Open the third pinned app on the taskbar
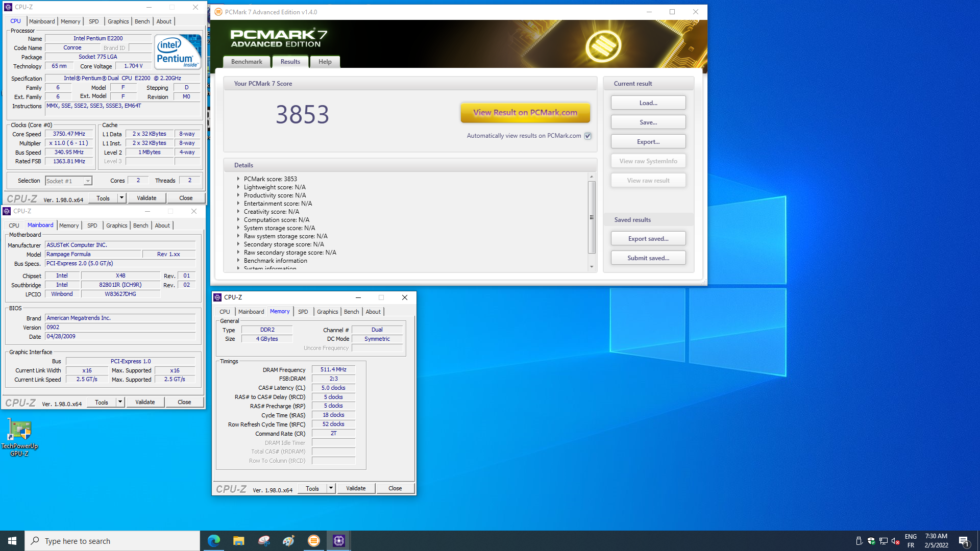The height and width of the screenshot is (551, 980). pyautogui.click(x=264, y=541)
